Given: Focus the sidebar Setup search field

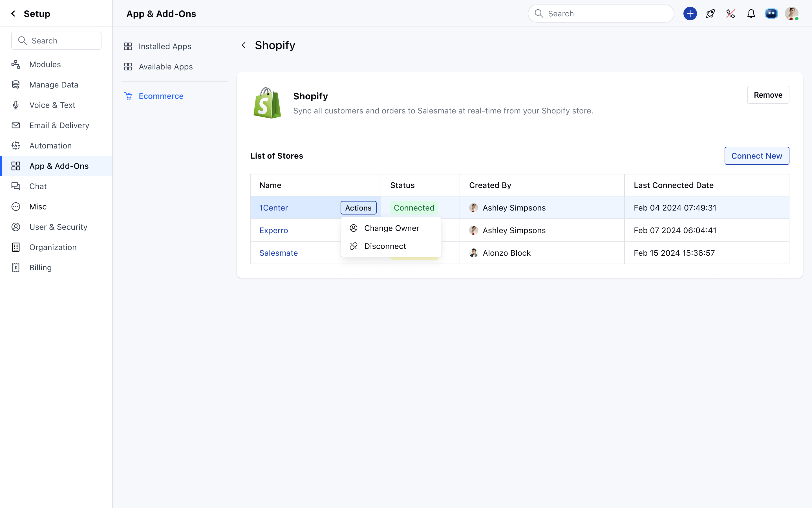Looking at the screenshot, I should [x=56, y=41].
